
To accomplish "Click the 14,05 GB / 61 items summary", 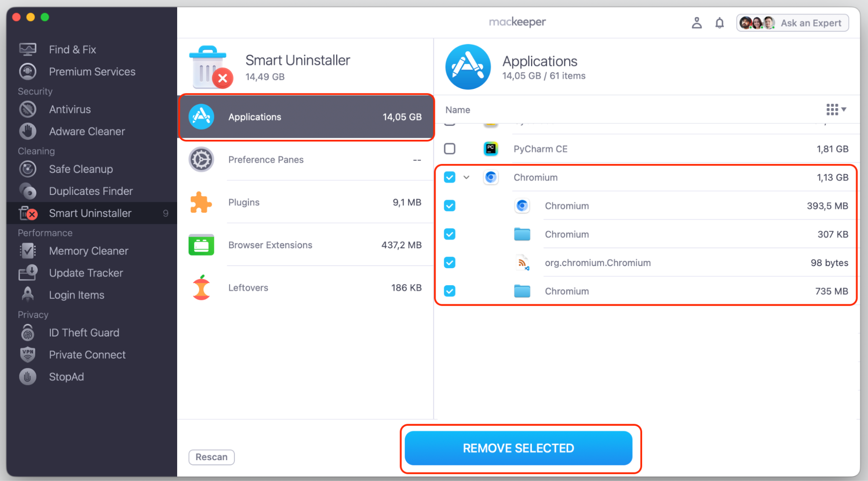I will [544, 76].
